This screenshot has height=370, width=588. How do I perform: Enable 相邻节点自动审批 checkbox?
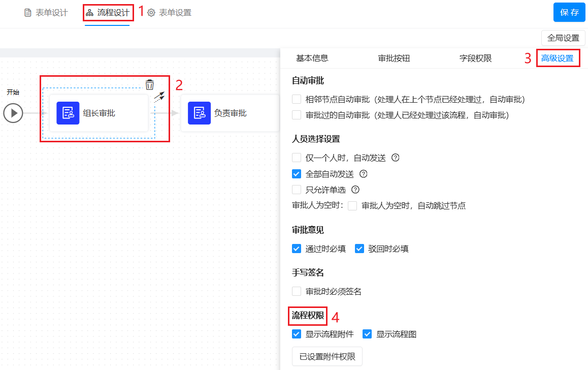pyautogui.click(x=297, y=100)
